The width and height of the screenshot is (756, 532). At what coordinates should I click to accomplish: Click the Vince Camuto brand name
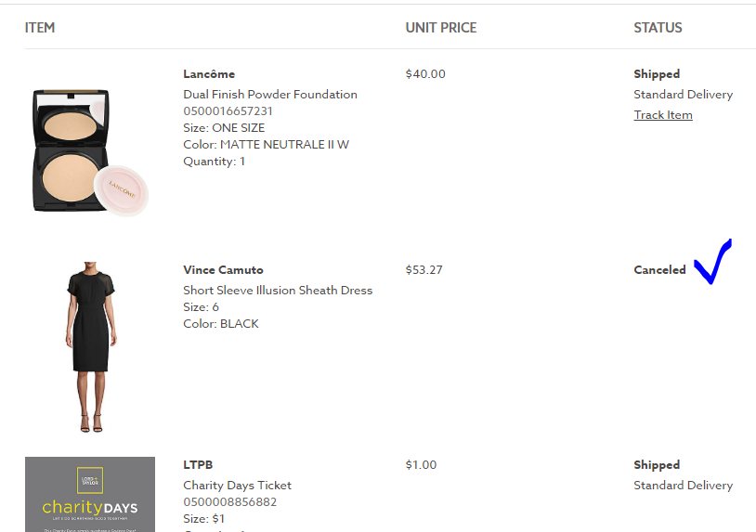[x=223, y=270]
